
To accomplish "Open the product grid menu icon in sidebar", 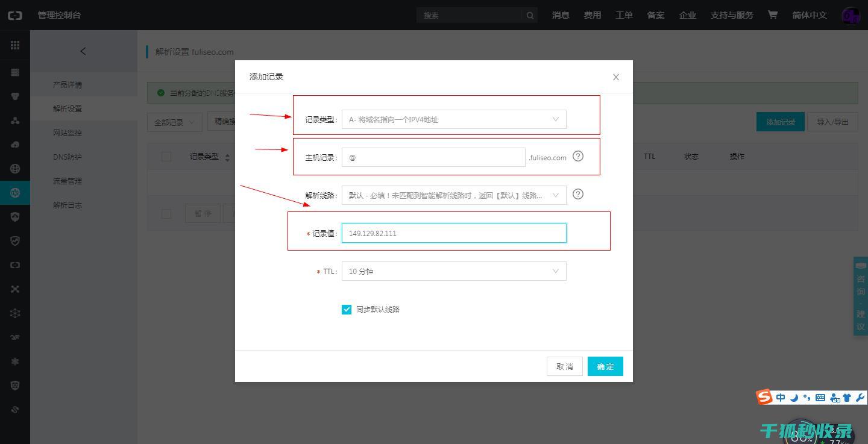I will coord(15,45).
